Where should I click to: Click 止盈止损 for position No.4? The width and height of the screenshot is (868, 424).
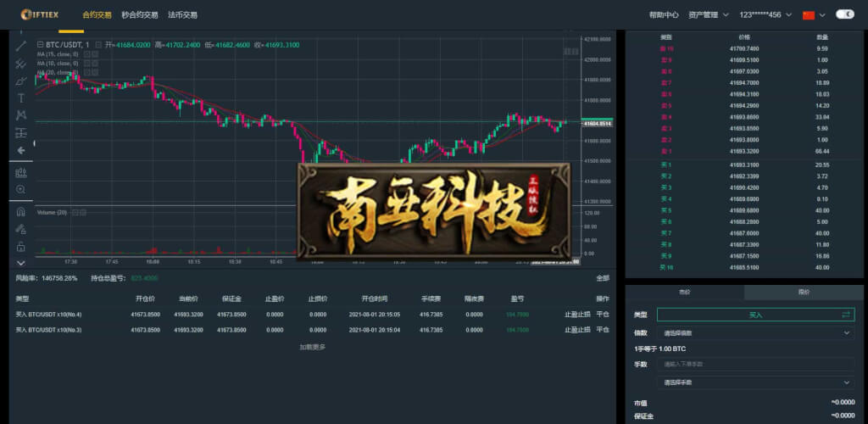pyautogui.click(x=577, y=315)
